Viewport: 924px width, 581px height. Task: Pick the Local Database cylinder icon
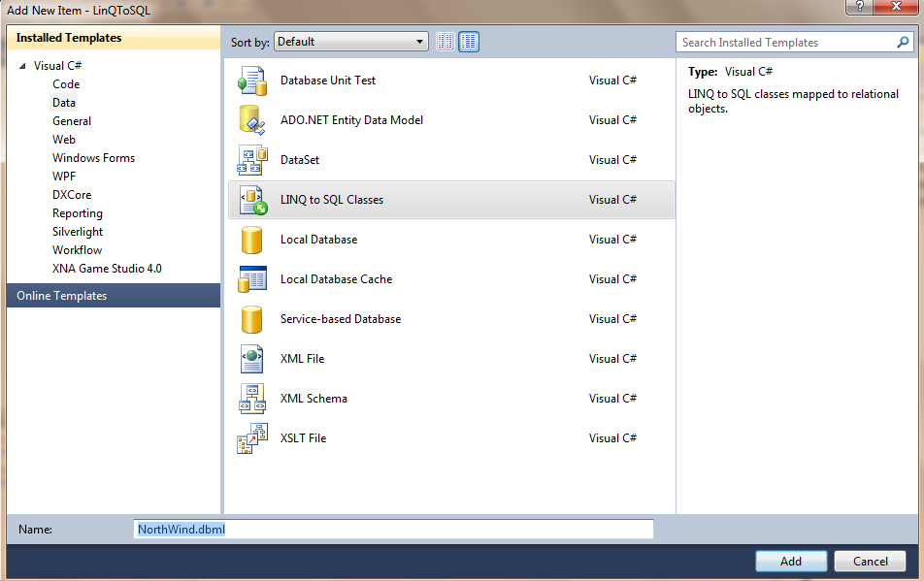tap(252, 240)
